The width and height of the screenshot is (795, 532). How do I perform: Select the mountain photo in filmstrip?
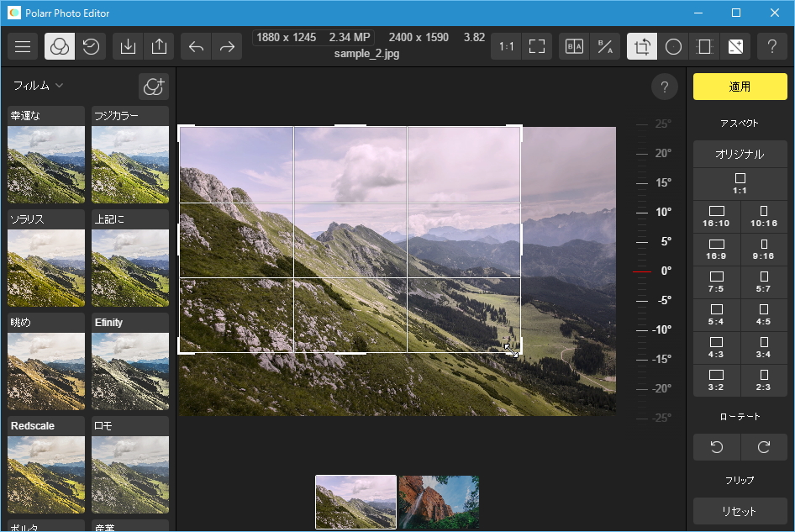click(x=356, y=502)
